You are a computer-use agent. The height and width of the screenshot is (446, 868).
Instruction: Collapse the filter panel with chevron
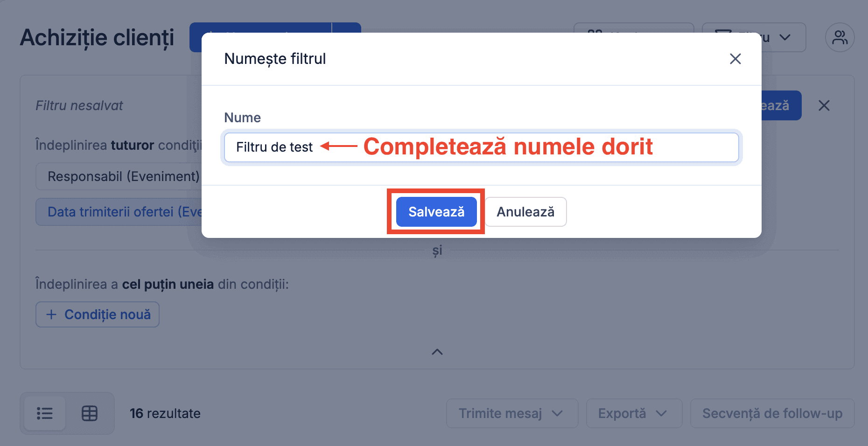(x=437, y=352)
